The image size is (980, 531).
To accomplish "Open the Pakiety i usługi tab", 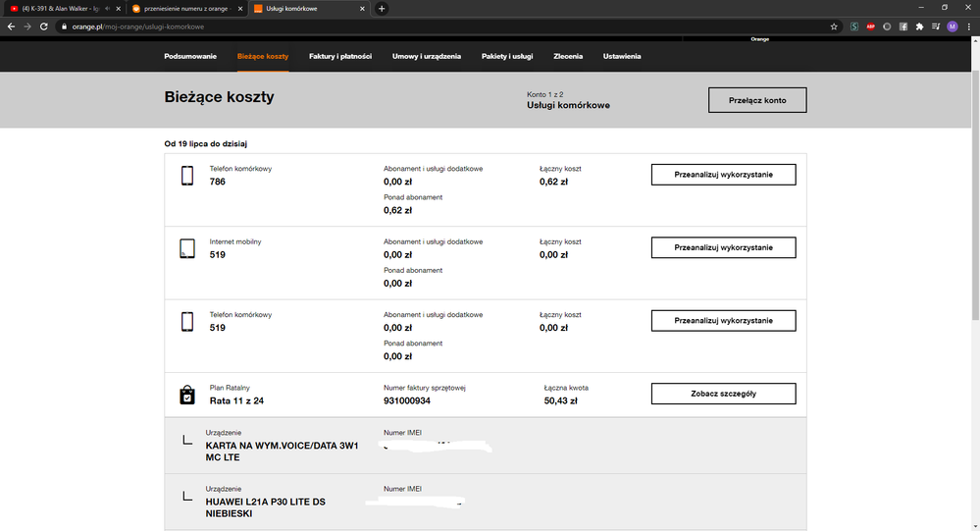I will point(506,56).
